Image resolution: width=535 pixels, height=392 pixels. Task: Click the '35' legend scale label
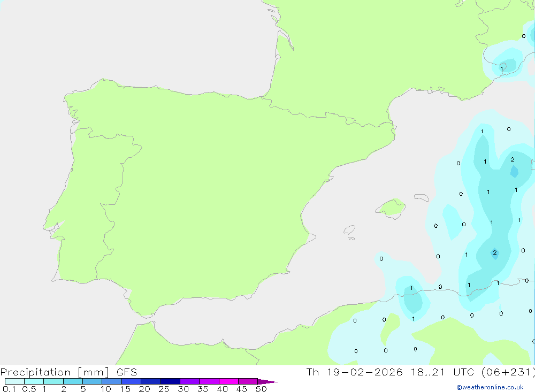(203, 389)
